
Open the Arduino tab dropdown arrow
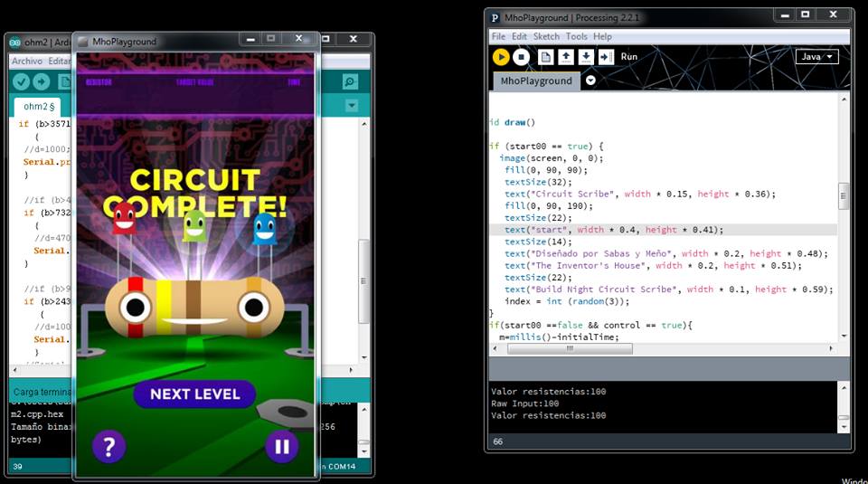click(352, 105)
